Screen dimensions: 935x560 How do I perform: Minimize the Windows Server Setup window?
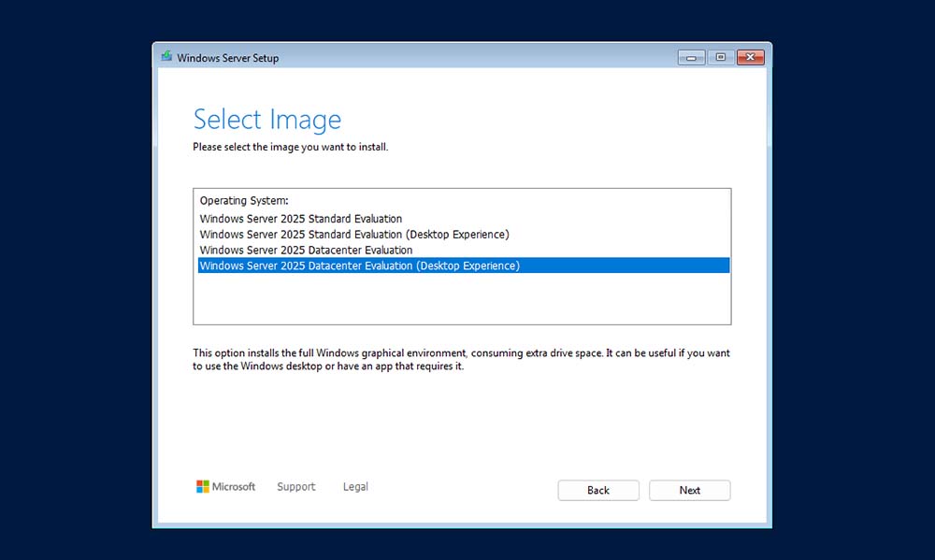click(x=691, y=57)
